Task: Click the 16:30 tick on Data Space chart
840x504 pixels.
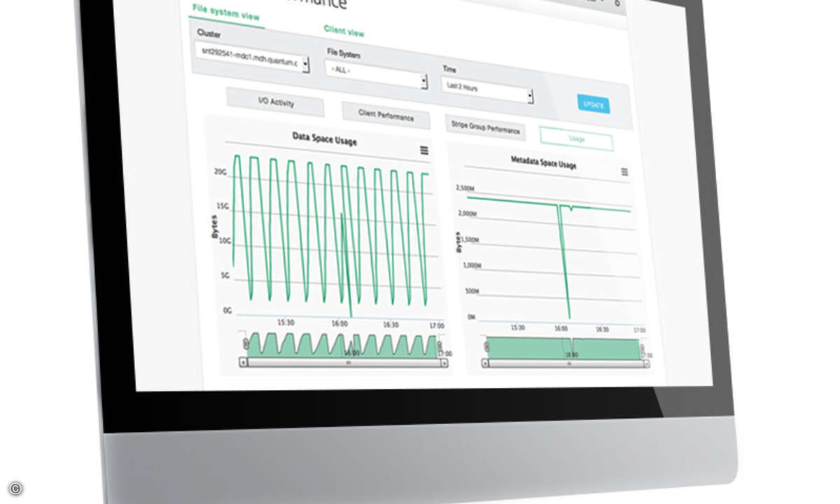Action: [x=390, y=324]
